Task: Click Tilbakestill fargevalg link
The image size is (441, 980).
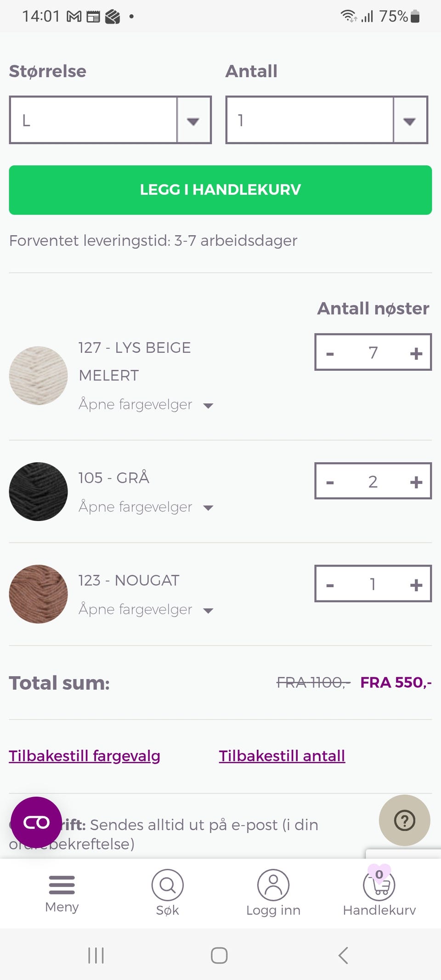Action: coord(85,756)
